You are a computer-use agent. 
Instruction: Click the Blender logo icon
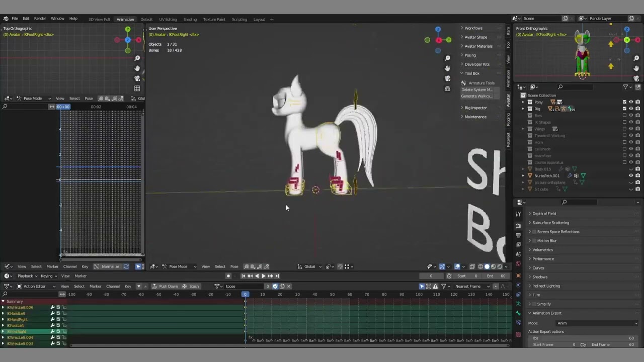pos(6,19)
